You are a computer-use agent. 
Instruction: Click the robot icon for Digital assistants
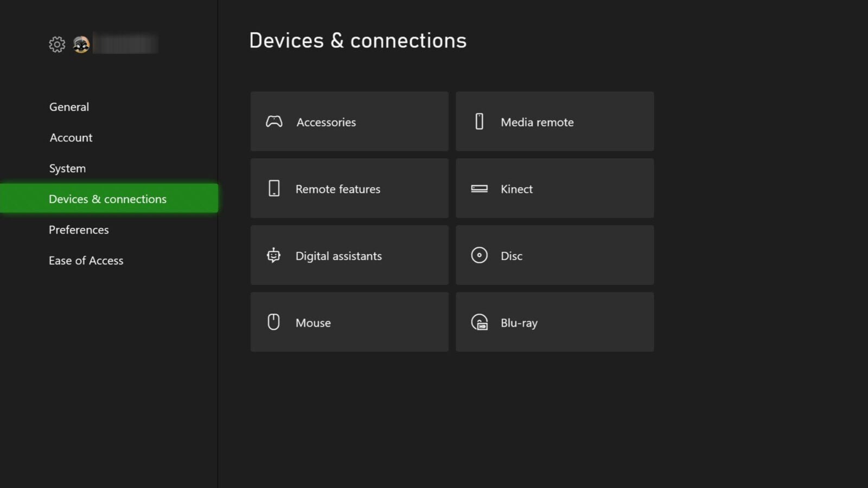pos(274,255)
